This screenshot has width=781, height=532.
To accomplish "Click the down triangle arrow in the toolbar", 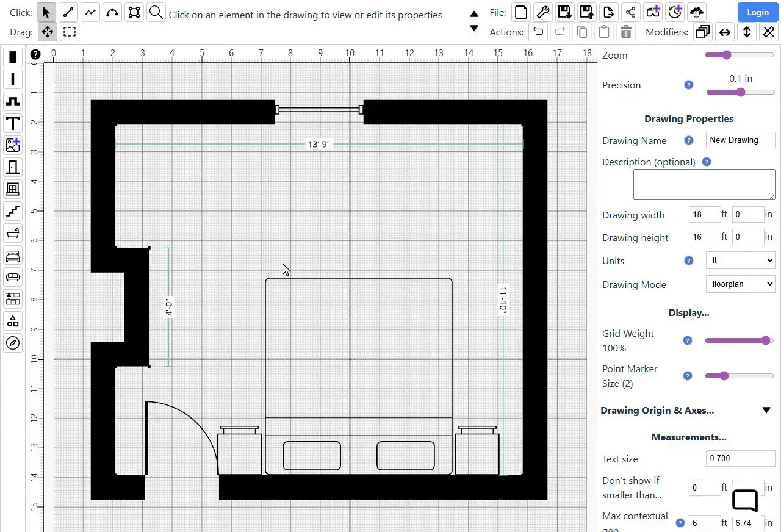I will click(474, 28).
